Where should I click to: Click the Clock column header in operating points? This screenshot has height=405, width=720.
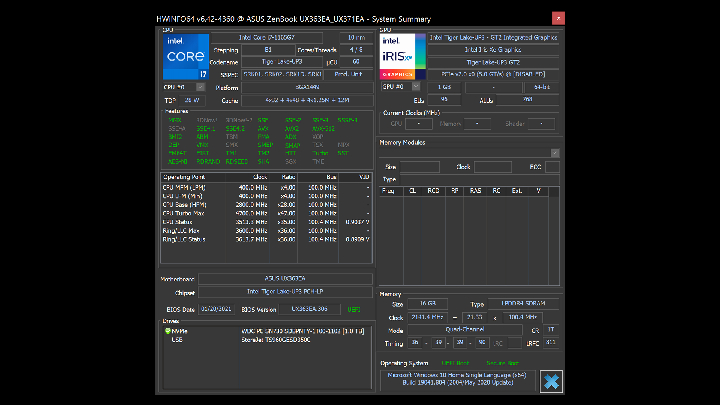(x=259, y=176)
